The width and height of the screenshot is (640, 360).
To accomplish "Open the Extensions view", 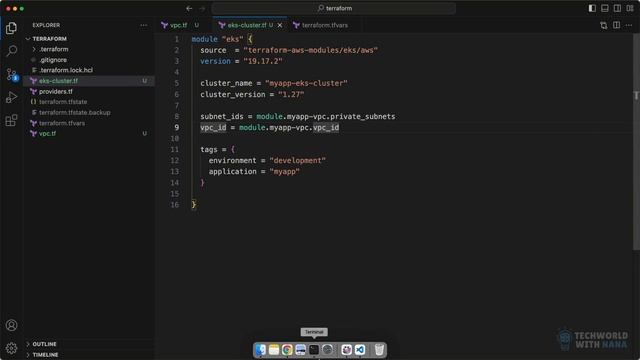I will tap(11, 120).
